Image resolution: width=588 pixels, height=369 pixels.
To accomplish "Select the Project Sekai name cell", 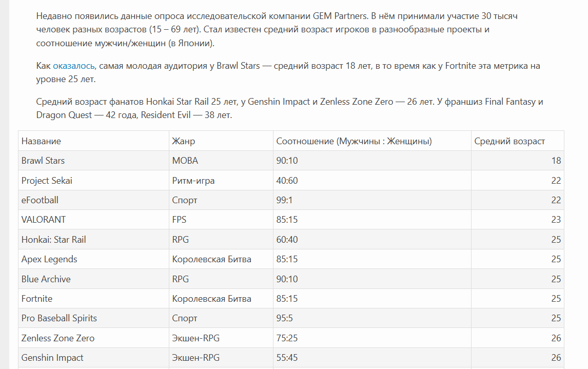I will point(47,181).
